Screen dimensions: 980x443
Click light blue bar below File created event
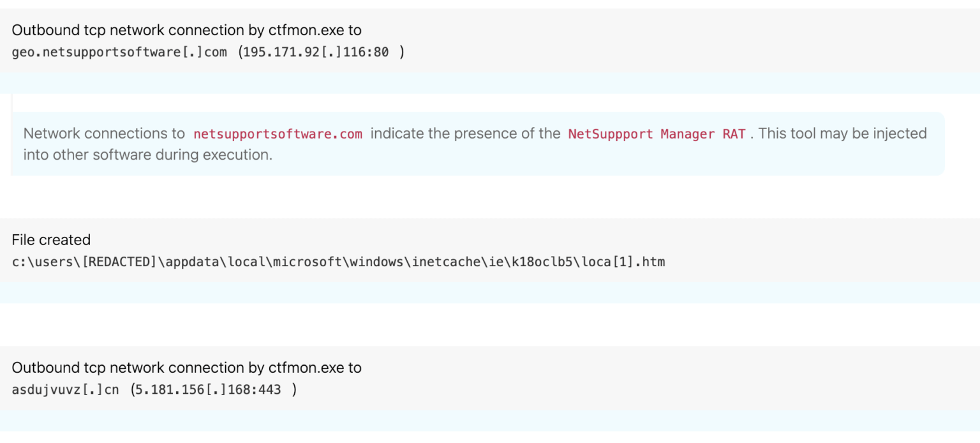click(490, 292)
